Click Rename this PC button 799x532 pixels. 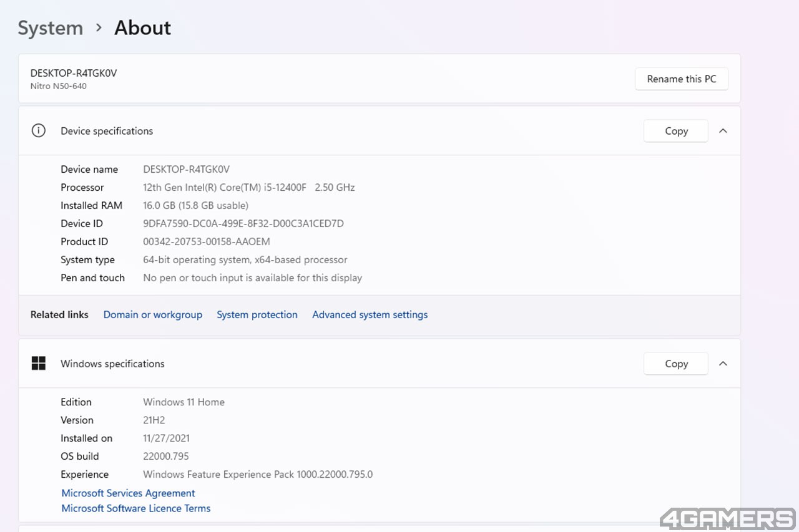(682, 79)
